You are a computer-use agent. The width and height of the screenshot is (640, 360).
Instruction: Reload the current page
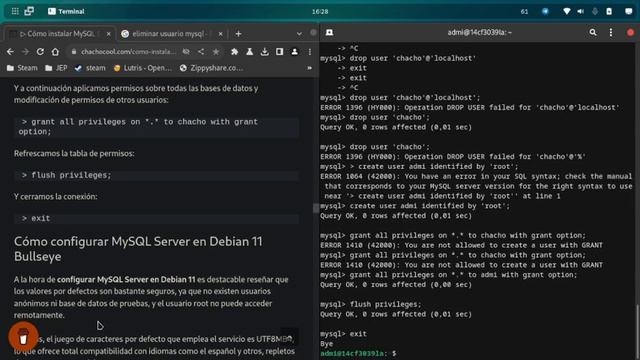(40, 52)
